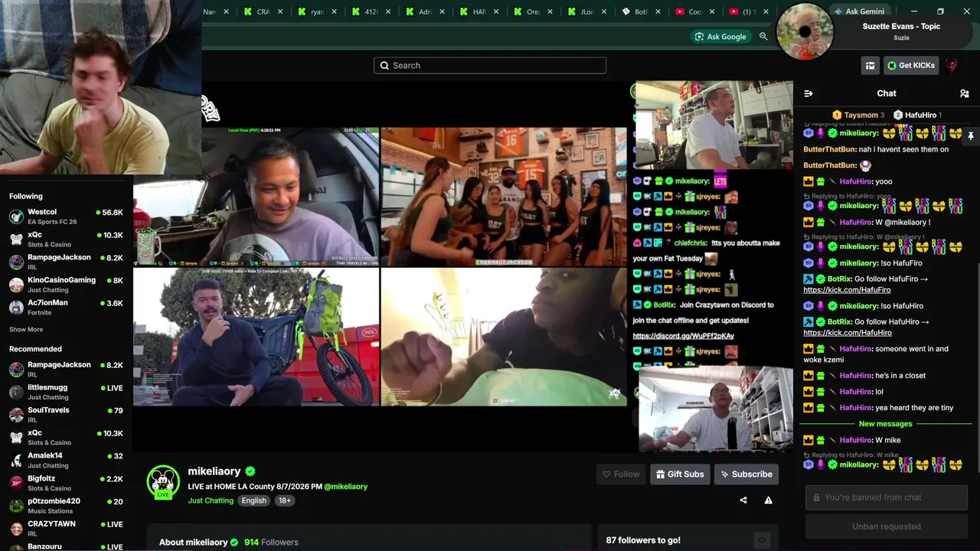Click the HafuHiro top gifter entry
The height and width of the screenshot is (551, 980).
(917, 115)
